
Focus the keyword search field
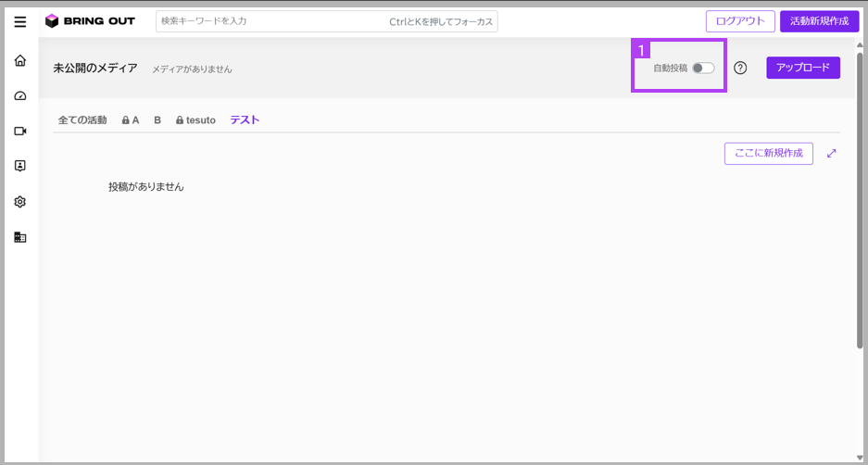(x=327, y=21)
